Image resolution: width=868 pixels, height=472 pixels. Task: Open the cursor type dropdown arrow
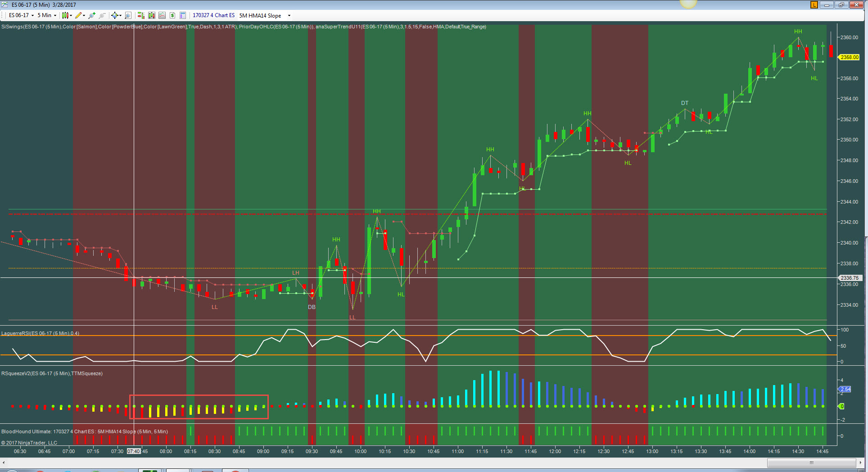pyautogui.click(x=120, y=16)
